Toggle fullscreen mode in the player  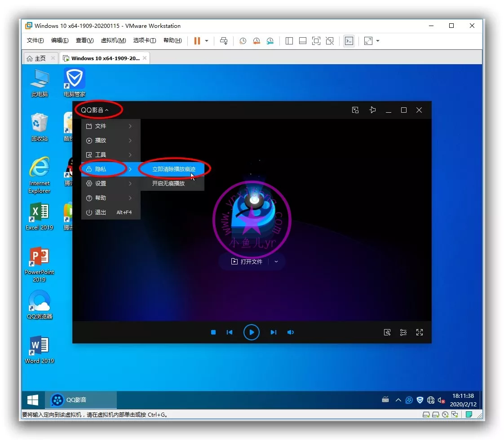click(x=420, y=332)
